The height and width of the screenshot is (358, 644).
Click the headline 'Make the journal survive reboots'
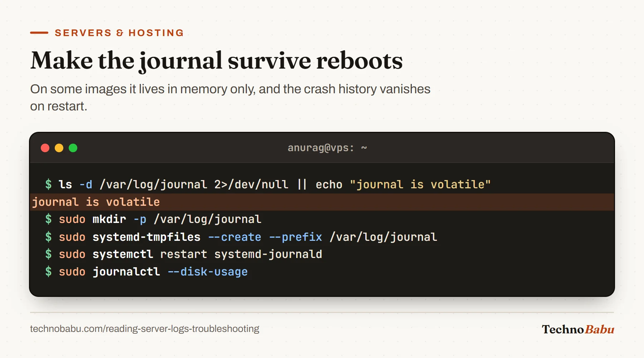[216, 61]
